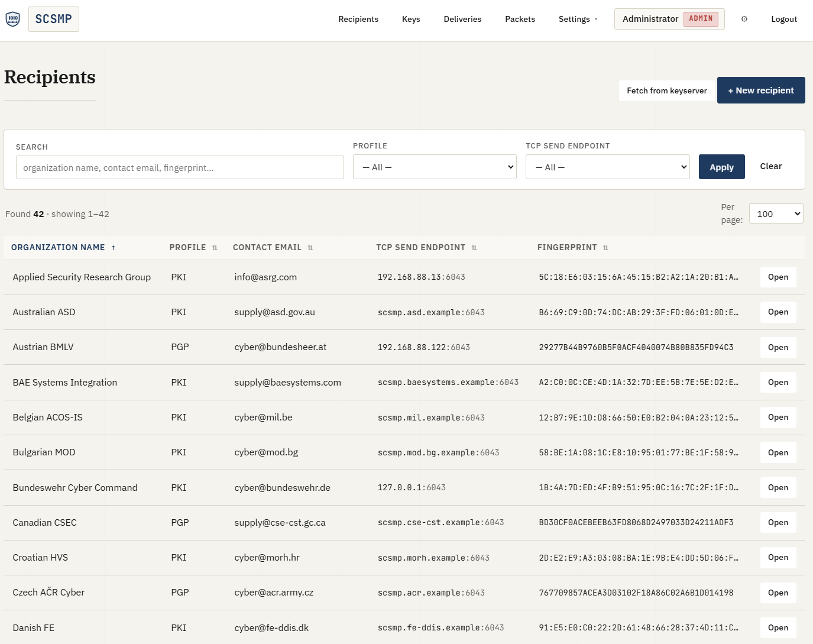Viewport: 813px width, 644px height.
Task: Sort by the TCP Send Endpoint sort icon
Action: 474,248
